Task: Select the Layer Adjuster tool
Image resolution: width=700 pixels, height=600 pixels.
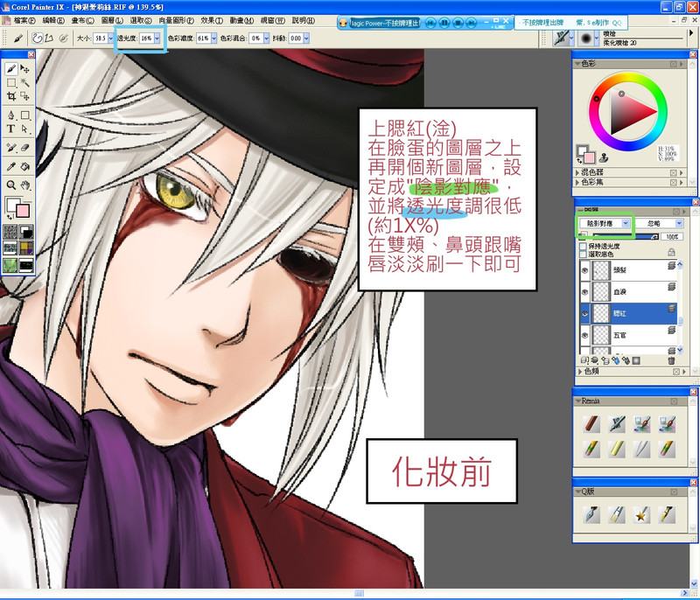Action: point(25,69)
